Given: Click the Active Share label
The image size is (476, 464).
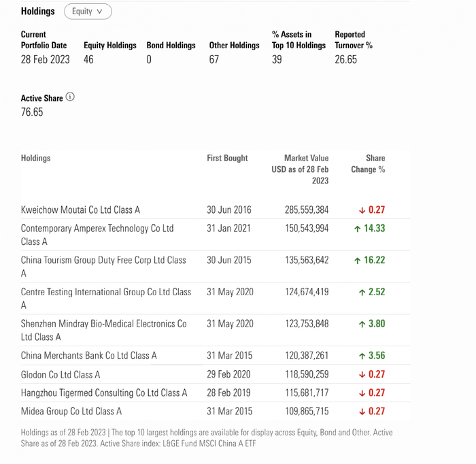Looking at the screenshot, I should pos(42,99).
